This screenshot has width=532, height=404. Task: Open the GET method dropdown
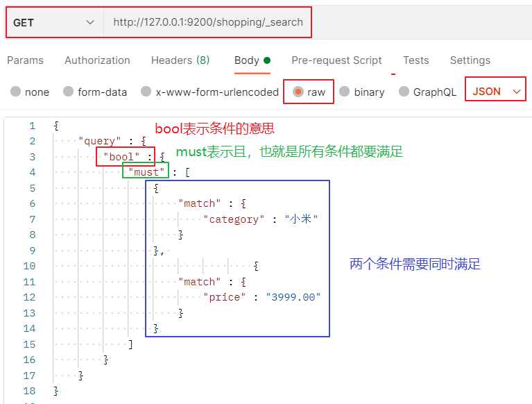click(x=54, y=23)
